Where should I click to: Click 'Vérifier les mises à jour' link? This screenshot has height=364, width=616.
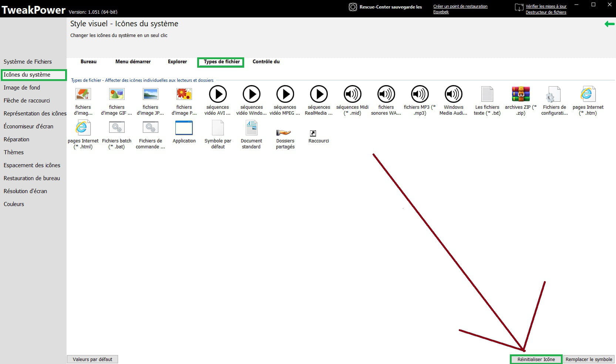coord(546,6)
